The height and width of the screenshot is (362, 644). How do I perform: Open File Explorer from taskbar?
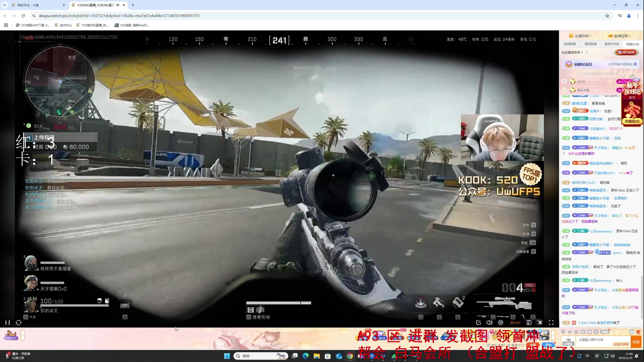coord(317,356)
